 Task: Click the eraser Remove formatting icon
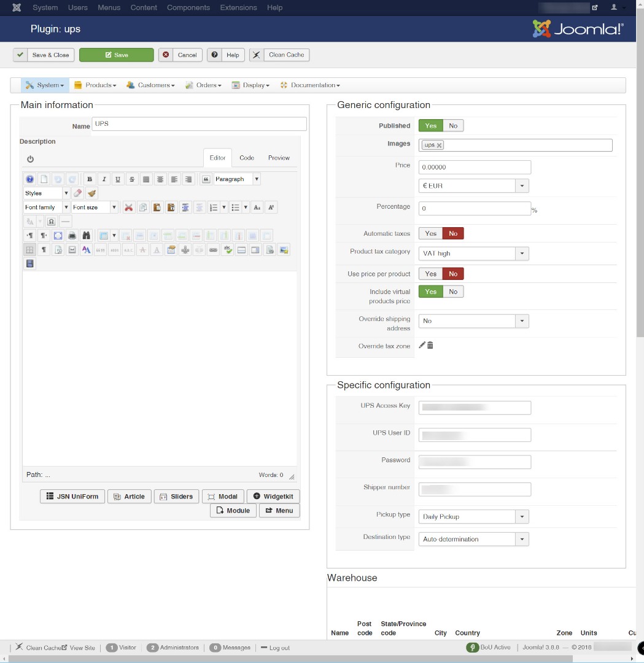77,193
